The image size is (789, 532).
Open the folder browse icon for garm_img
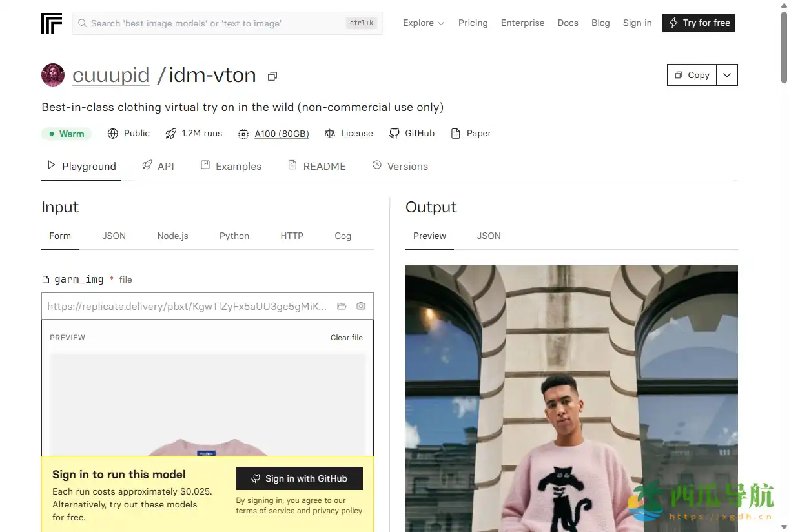[342, 306]
